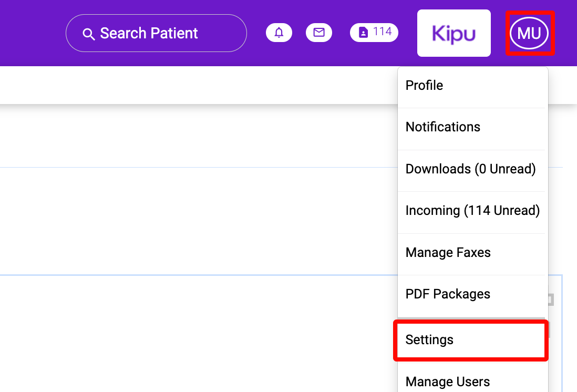Click the Kipu logo

454,33
